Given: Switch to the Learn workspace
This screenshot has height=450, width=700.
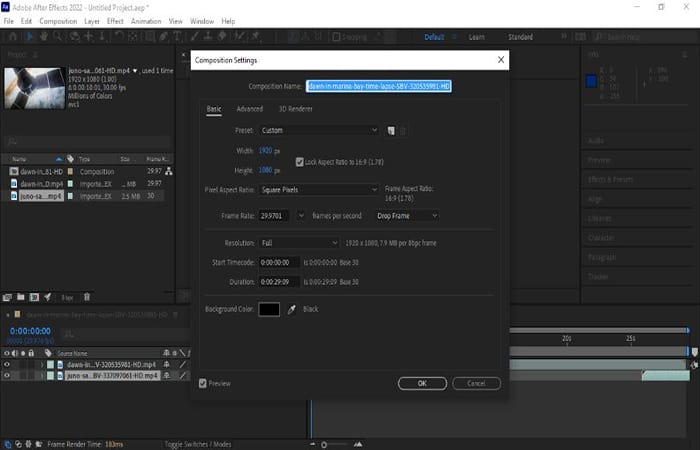Looking at the screenshot, I should (x=476, y=37).
